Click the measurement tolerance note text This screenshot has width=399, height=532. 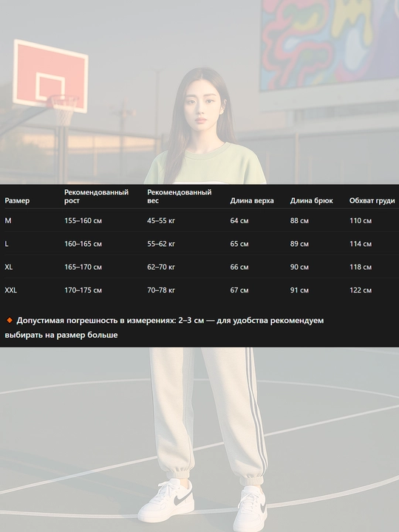[x=164, y=327]
